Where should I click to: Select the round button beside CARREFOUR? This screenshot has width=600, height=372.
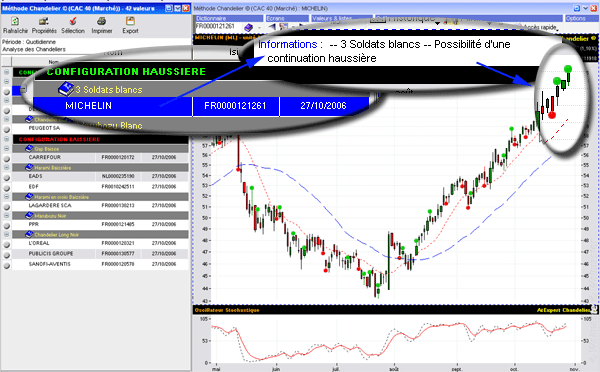(x=7, y=158)
